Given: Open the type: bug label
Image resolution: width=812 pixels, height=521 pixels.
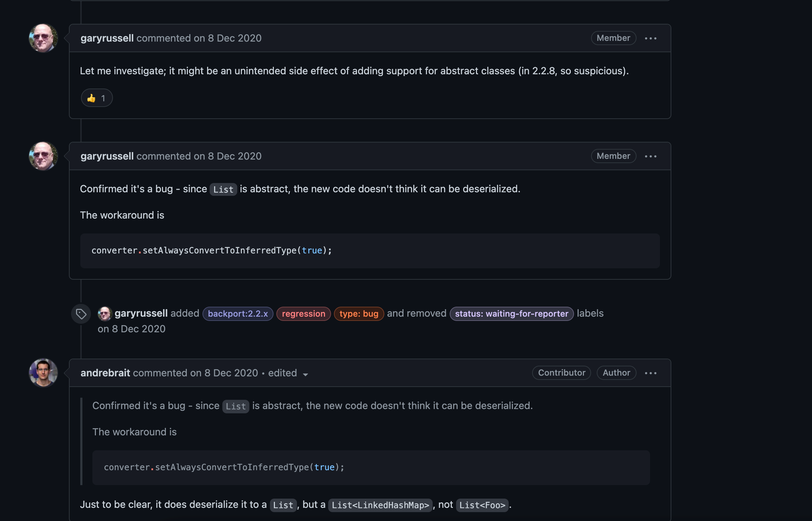Looking at the screenshot, I should coord(359,314).
